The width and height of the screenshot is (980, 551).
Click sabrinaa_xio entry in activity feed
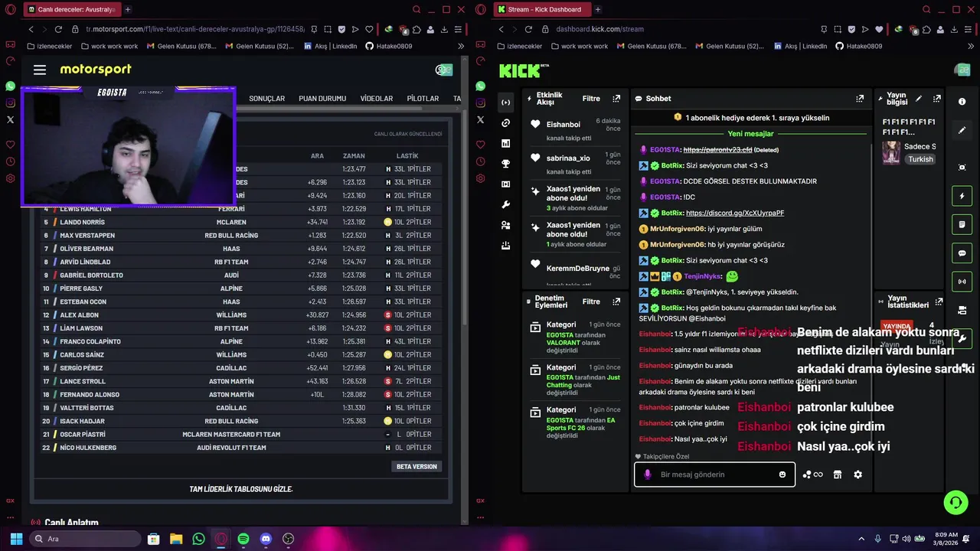[x=574, y=162]
